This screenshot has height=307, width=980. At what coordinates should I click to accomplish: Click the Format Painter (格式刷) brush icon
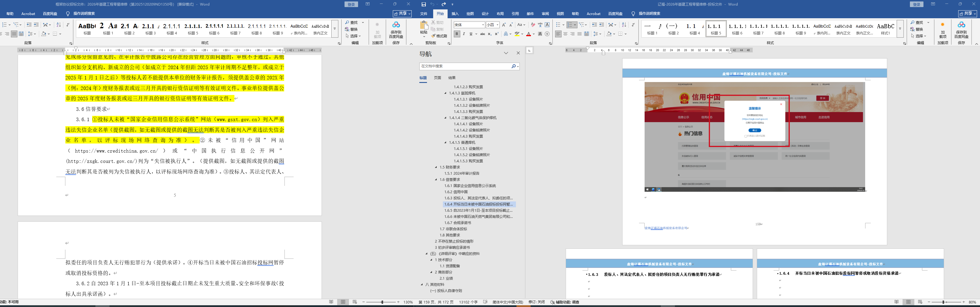[x=433, y=36]
